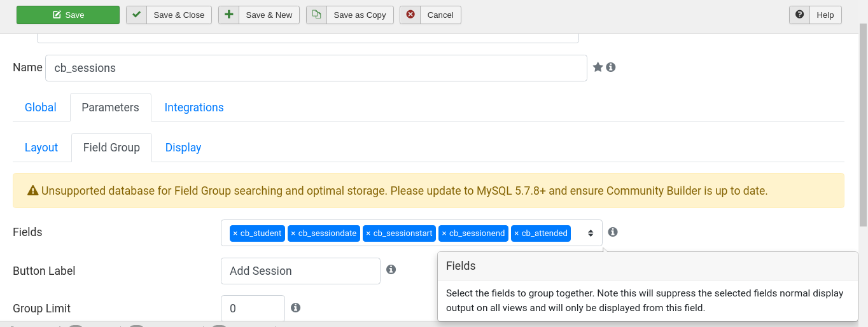Open the Display sub-tab
868x327 pixels.
183,148
